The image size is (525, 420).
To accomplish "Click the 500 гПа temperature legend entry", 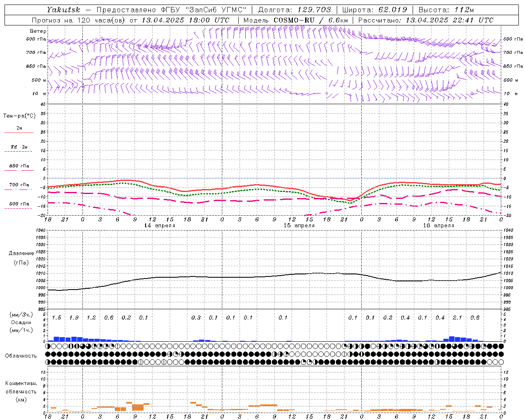I will point(19,203).
